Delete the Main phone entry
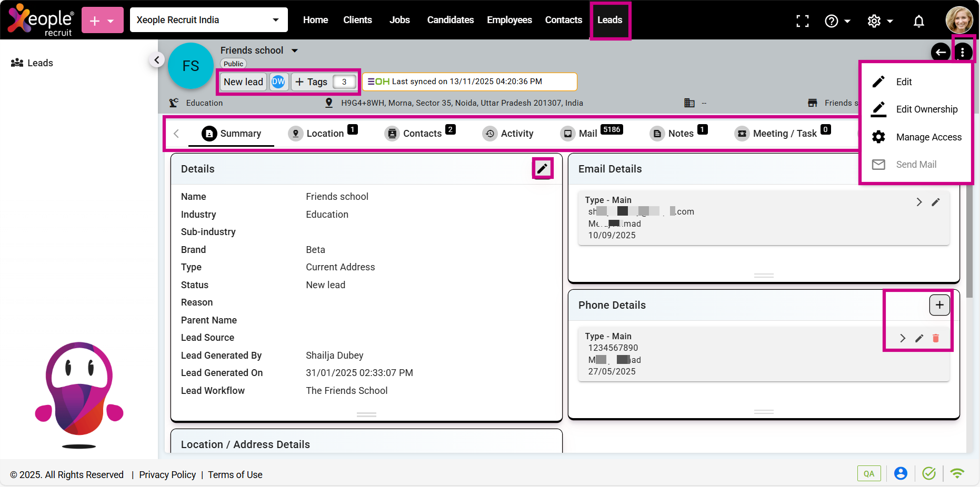Image resolution: width=980 pixels, height=487 pixels. (x=936, y=338)
